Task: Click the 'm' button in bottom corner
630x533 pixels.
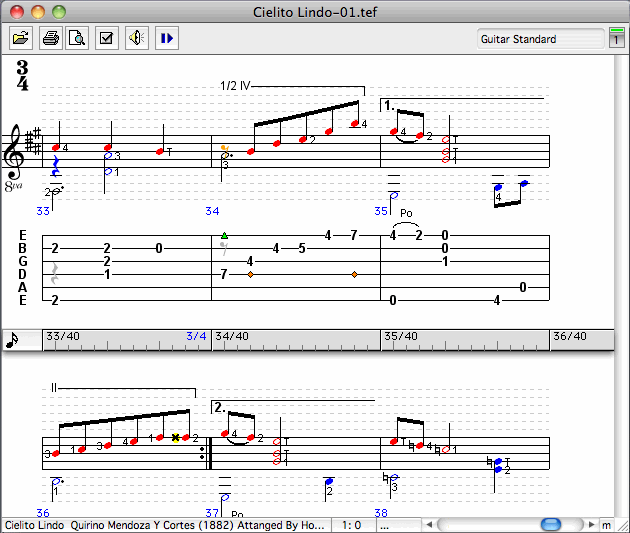Action: pos(606,525)
